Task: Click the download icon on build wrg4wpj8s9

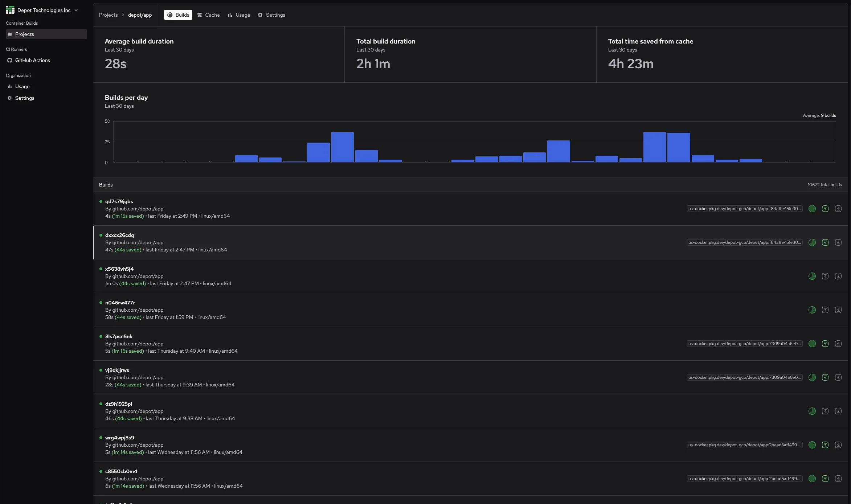Action: coord(838,445)
